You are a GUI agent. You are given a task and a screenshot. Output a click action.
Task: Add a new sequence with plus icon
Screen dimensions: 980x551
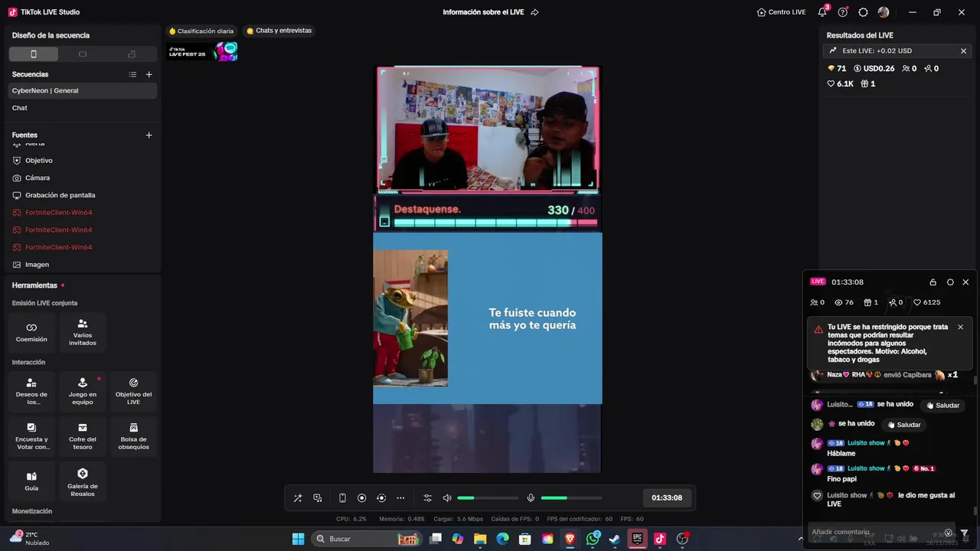[x=149, y=74]
